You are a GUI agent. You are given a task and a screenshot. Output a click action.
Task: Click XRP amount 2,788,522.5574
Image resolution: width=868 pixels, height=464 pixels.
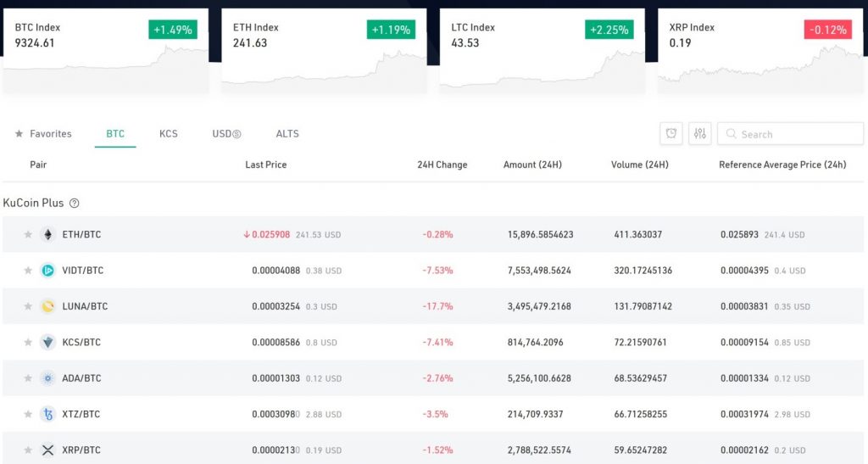click(539, 450)
